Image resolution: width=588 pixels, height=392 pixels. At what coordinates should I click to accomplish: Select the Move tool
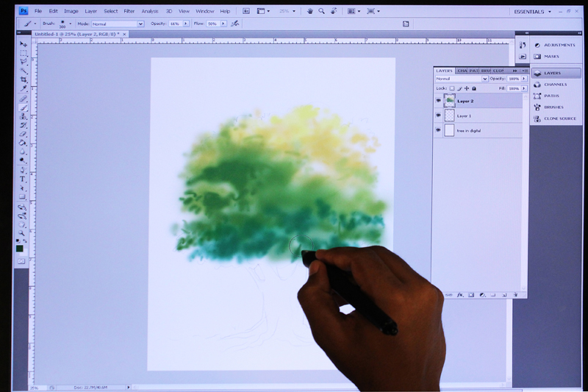[24, 44]
